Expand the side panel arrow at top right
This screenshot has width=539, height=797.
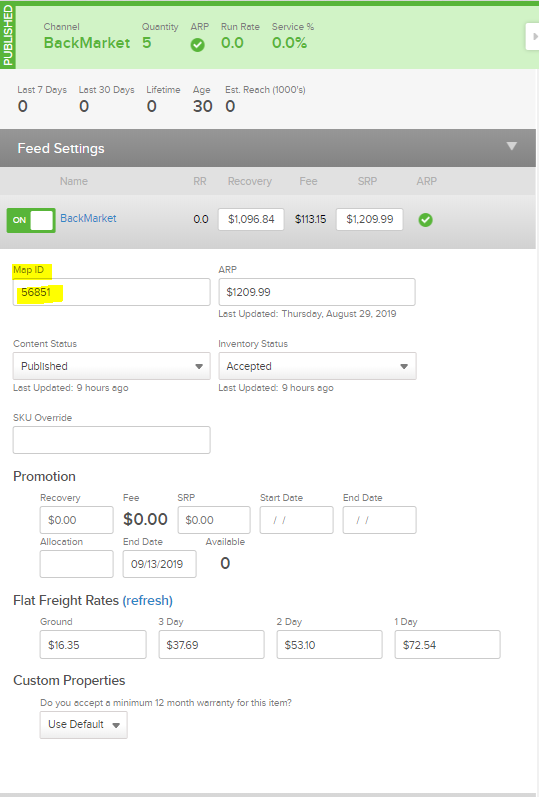coord(533,37)
